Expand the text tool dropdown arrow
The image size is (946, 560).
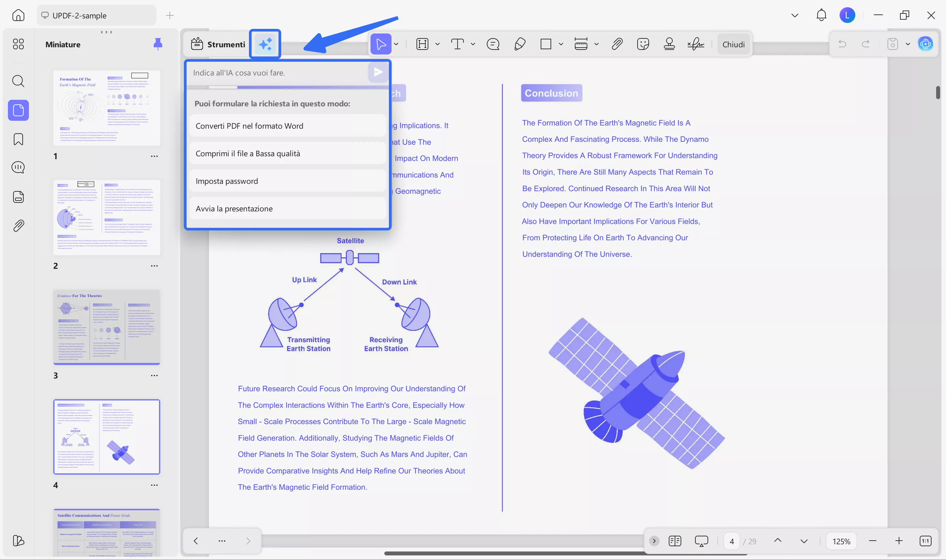pyautogui.click(x=473, y=44)
